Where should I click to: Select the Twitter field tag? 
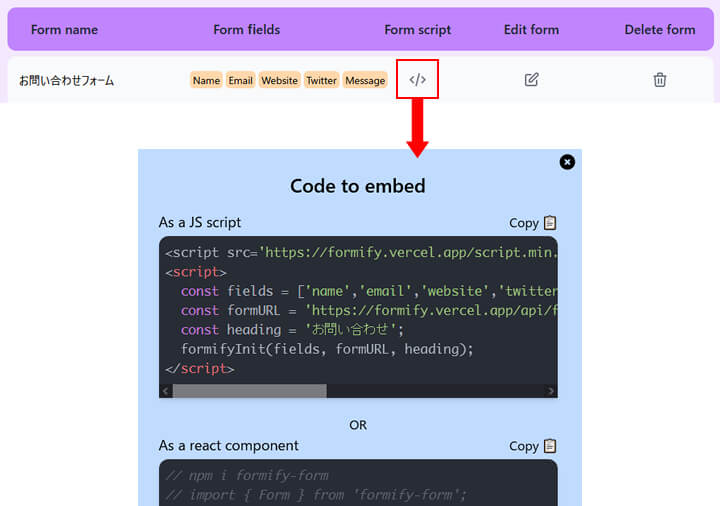[x=321, y=80]
